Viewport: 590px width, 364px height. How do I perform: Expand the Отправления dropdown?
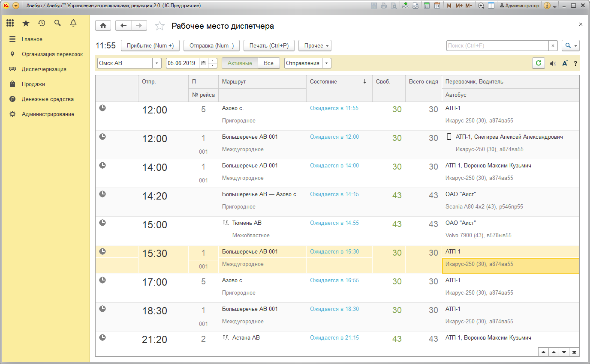[x=327, y=63]
